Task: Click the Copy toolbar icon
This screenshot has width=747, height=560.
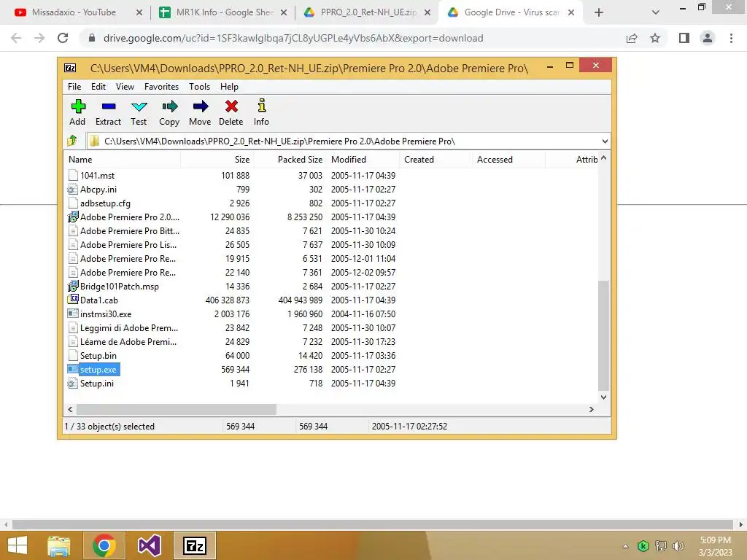Action: [169, 106]
